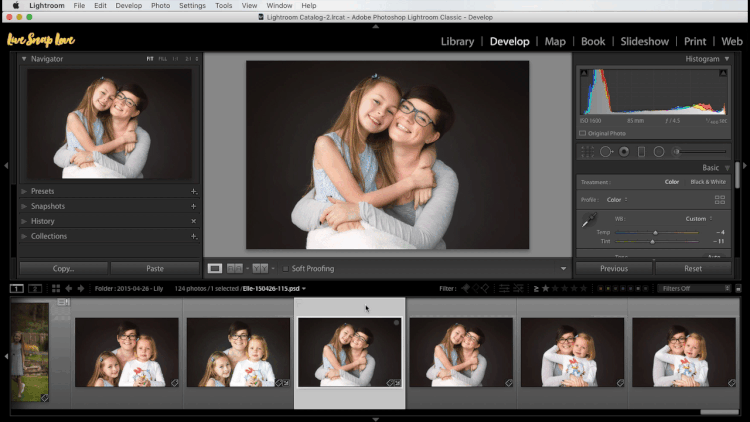Open Grid view from filmstrip bar

tap(56, 289)
